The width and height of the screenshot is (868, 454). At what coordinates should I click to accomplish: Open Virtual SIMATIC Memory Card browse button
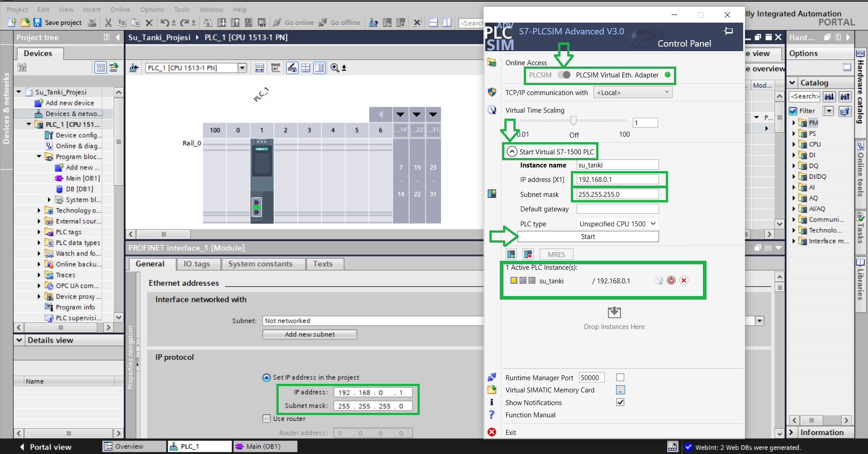[x=621, y=390]
